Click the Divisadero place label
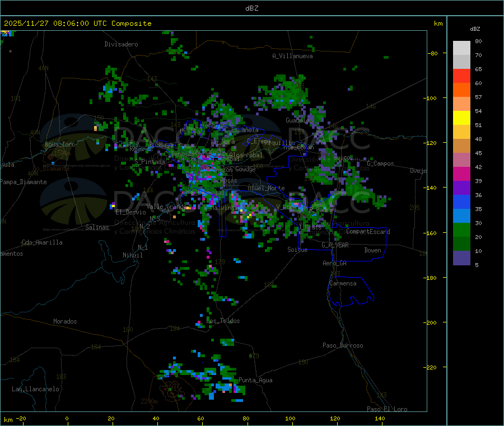Screen dimensions: 504x426 tap(121, 44)
